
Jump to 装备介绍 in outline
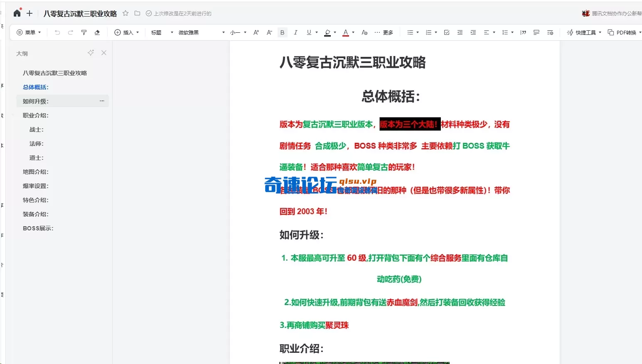36,214
